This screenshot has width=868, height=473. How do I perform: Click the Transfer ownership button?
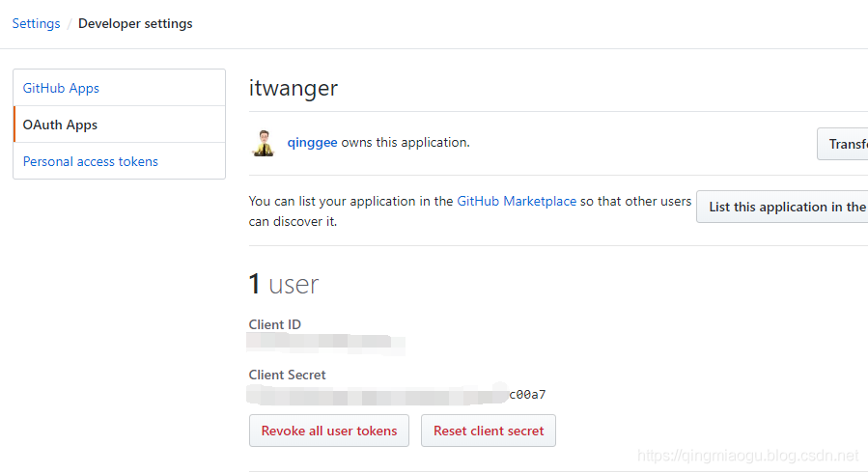843,144
